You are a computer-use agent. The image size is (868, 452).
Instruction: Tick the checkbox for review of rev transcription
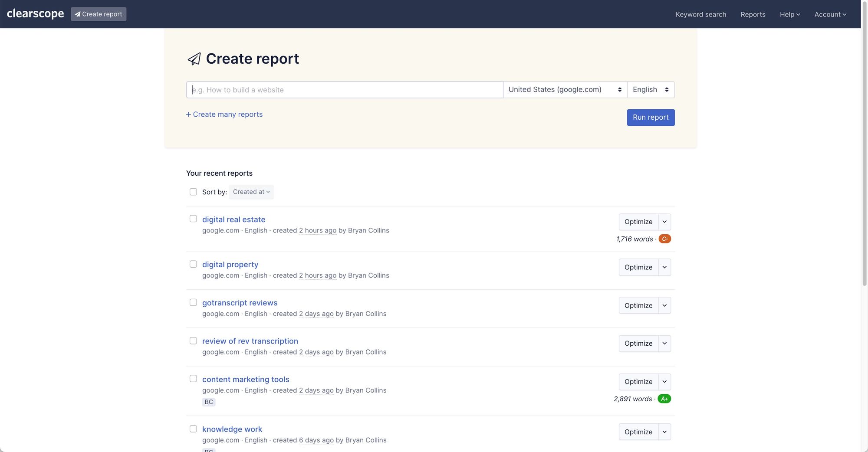coord(193,341)
